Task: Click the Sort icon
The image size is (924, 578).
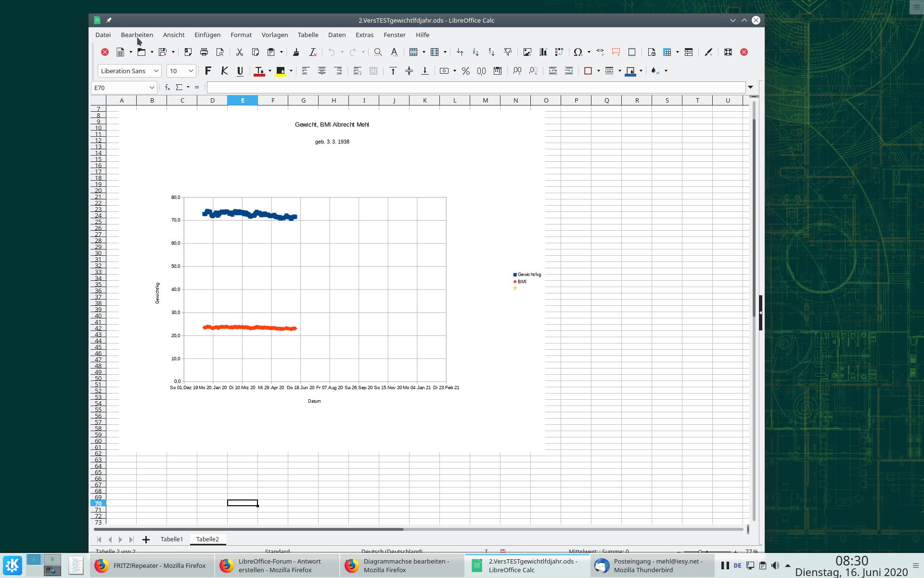Action: coord(460,52)
